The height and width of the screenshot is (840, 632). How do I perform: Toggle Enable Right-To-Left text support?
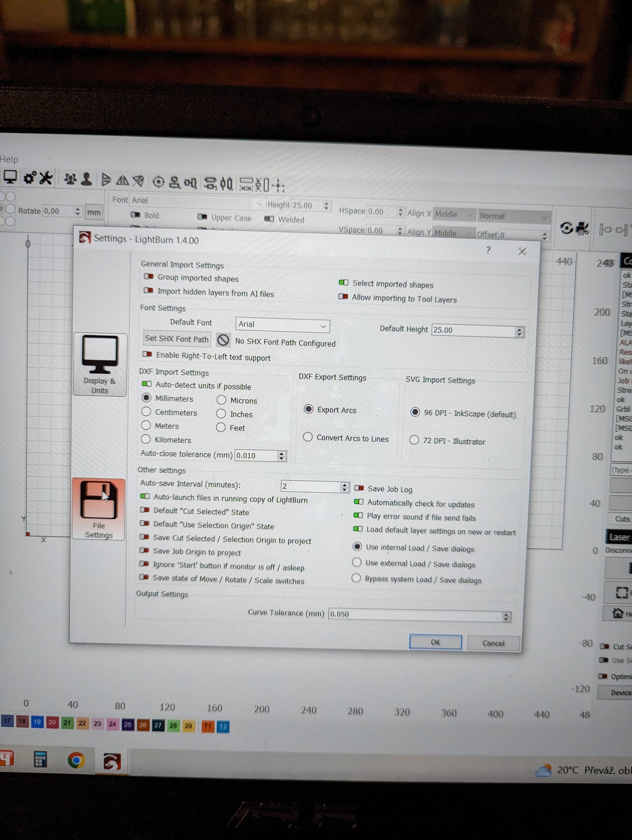tap(147, 354)
